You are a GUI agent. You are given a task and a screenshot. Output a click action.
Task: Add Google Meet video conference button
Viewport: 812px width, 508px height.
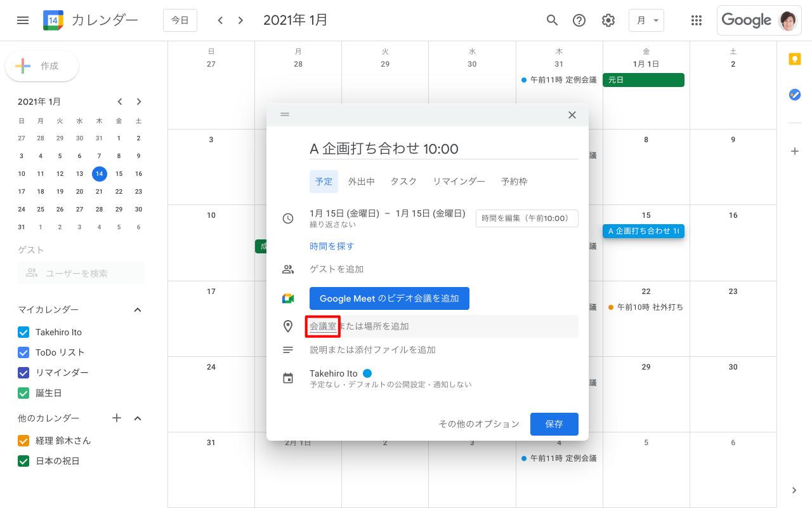tap(390, 298)
